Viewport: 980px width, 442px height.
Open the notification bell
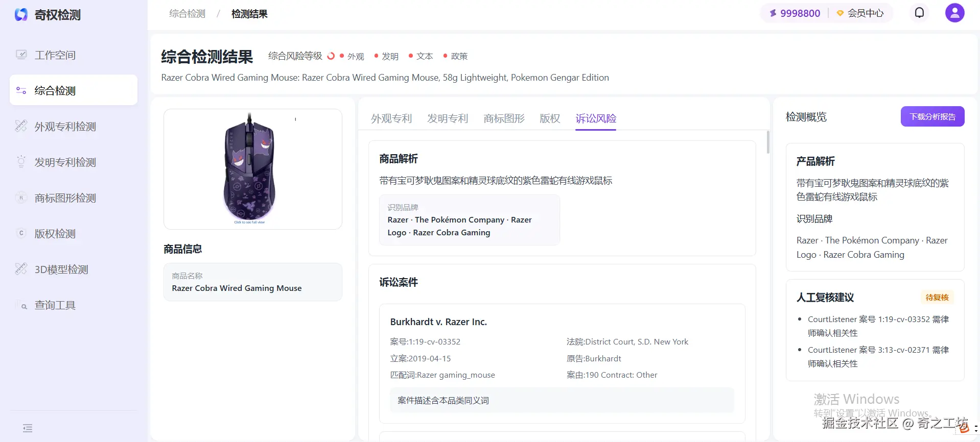(x=919, y=13)
